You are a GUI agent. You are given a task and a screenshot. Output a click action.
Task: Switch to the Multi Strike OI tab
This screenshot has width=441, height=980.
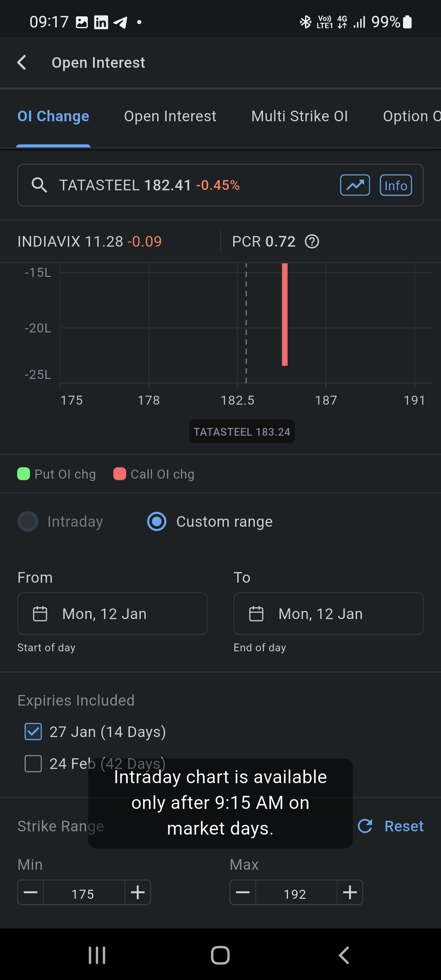click(299, 116)
